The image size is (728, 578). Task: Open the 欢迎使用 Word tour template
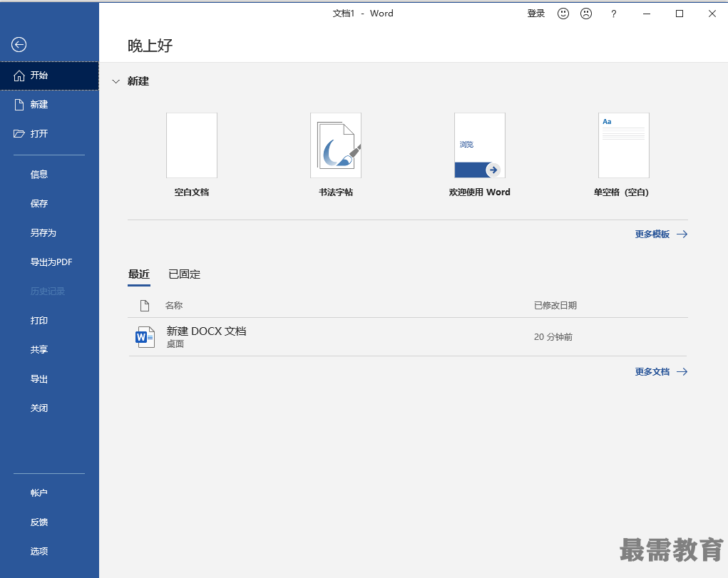point(480,155)
